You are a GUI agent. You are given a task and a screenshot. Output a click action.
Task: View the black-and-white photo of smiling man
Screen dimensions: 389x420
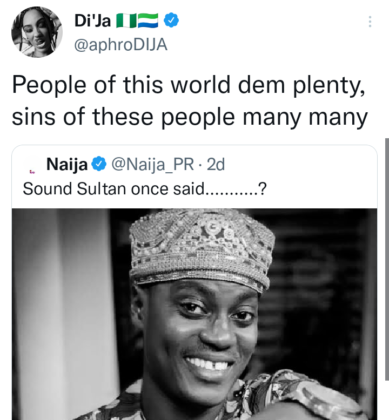[x=194, y=314]
